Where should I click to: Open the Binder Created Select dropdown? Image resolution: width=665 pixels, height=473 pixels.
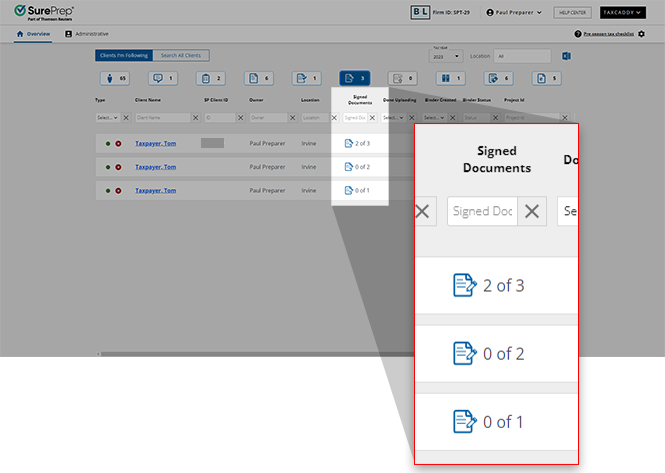[x=434, y=118]
